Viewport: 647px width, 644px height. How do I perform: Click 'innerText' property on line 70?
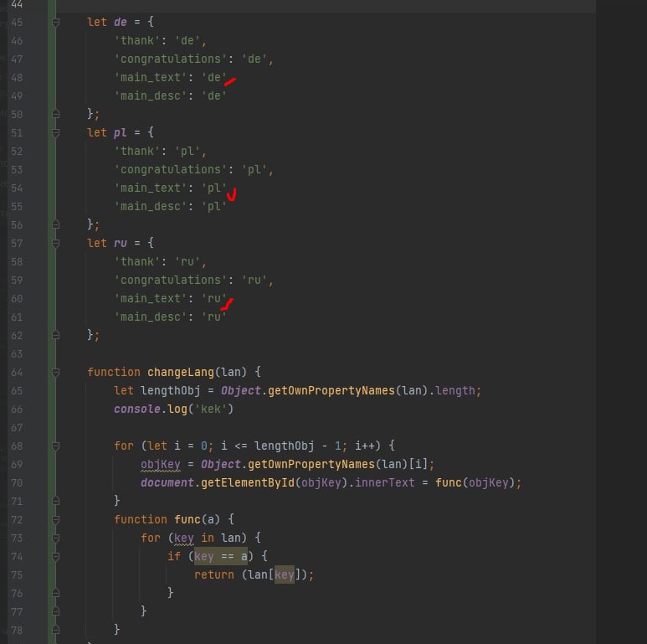click(384, 482)
